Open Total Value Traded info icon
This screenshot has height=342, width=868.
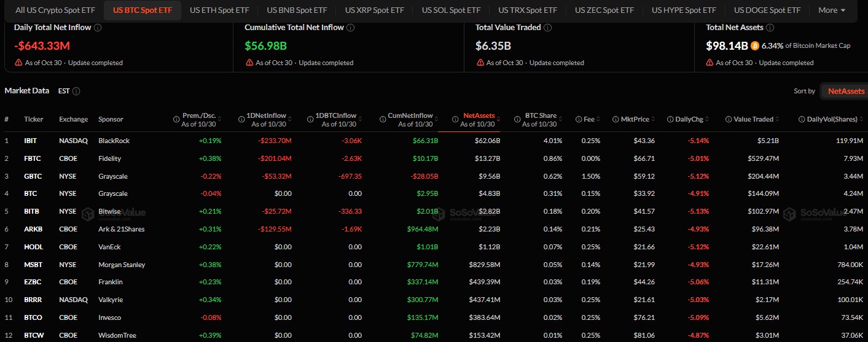(548, 28)
